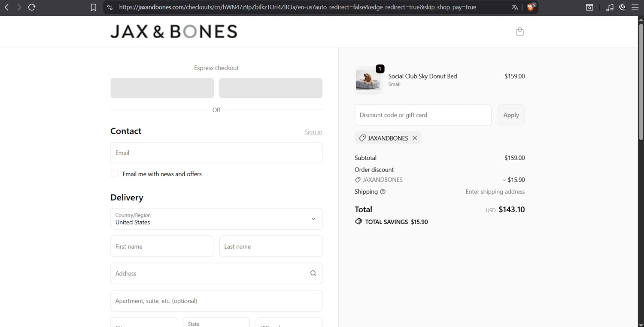Viewport: 644px width, 327px height.
Task: Click the Sign in link
Action: click(313, 132)
